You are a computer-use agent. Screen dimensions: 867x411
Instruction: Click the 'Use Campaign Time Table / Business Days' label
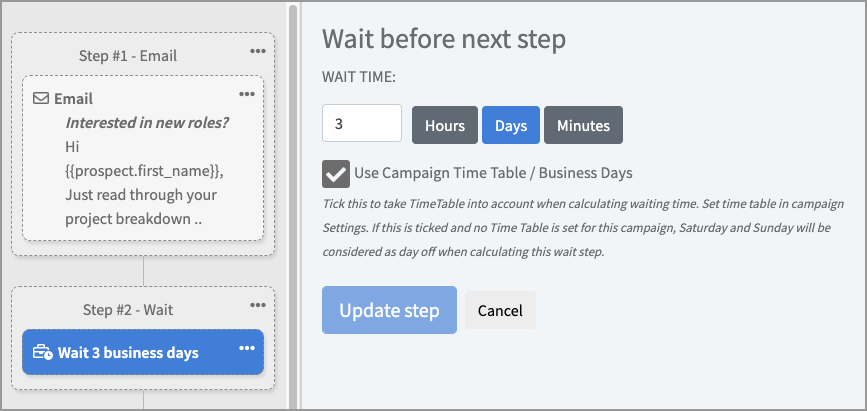(493, 173)
